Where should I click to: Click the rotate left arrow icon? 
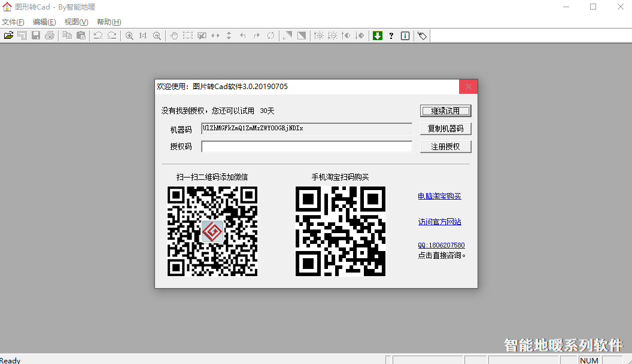(x=242, y=35)
